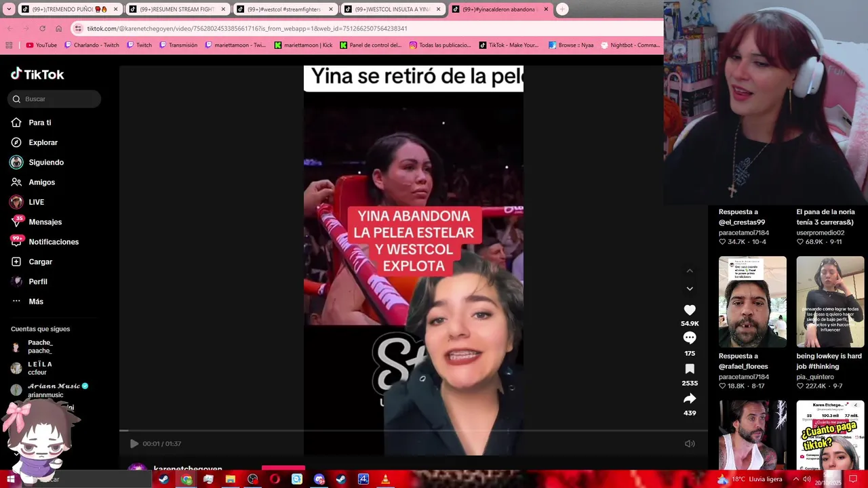Open the Nightbot - Comma... bookmark
868x488 pixels.
point(630,45)
